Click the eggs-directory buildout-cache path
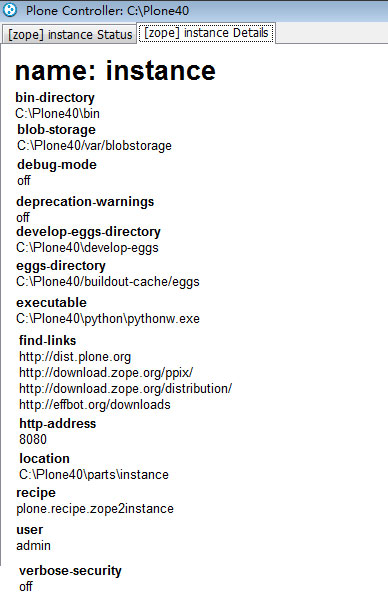Screen dimensions: 388x596 click(108, 282)
